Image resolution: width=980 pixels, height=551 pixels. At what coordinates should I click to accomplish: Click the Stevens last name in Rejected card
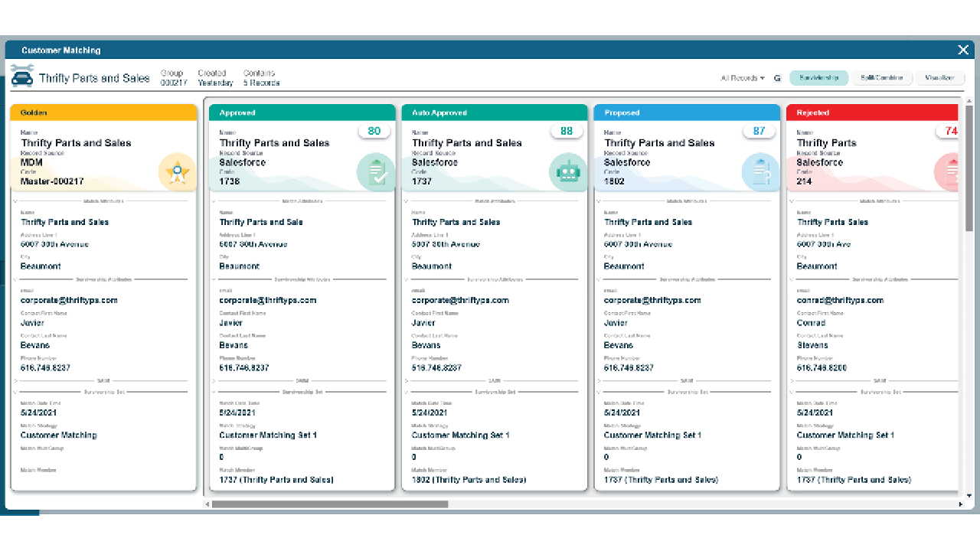click(x=812, y=345)
